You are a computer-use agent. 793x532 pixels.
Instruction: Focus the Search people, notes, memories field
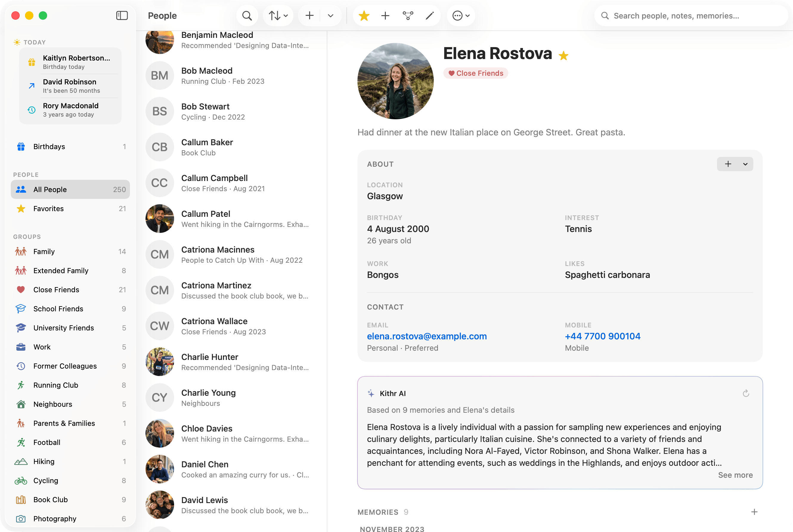pyautogui.click(x=691, y=16)
